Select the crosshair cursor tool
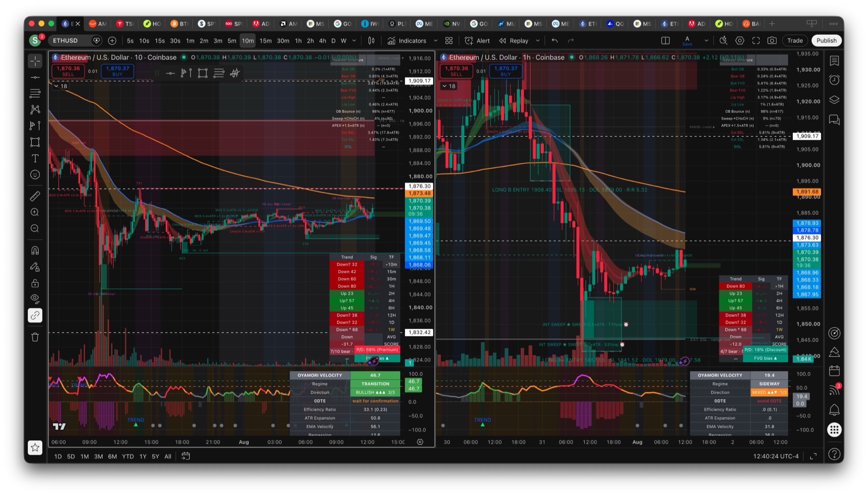Screen dimensions: 868x495 pyautogui.click(x=35, y=61)
